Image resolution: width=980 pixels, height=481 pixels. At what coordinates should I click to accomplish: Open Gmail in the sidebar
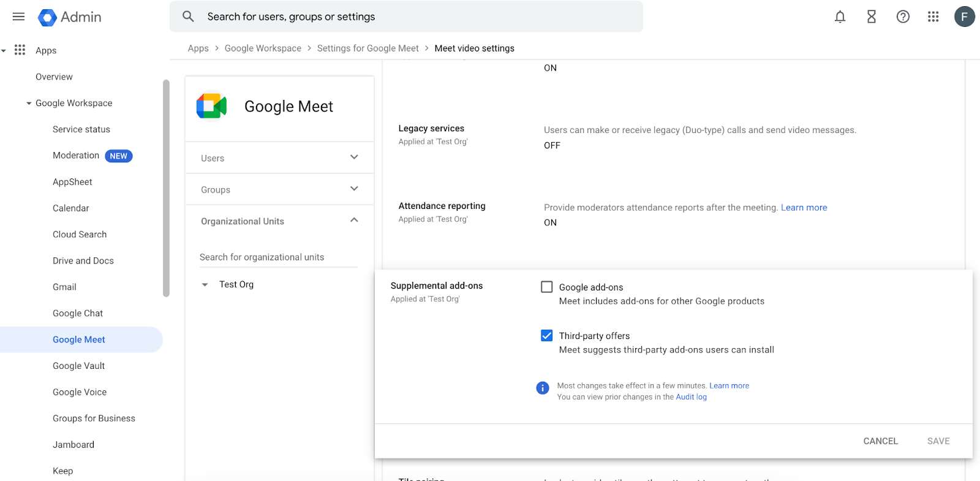[x=64, y=287]
